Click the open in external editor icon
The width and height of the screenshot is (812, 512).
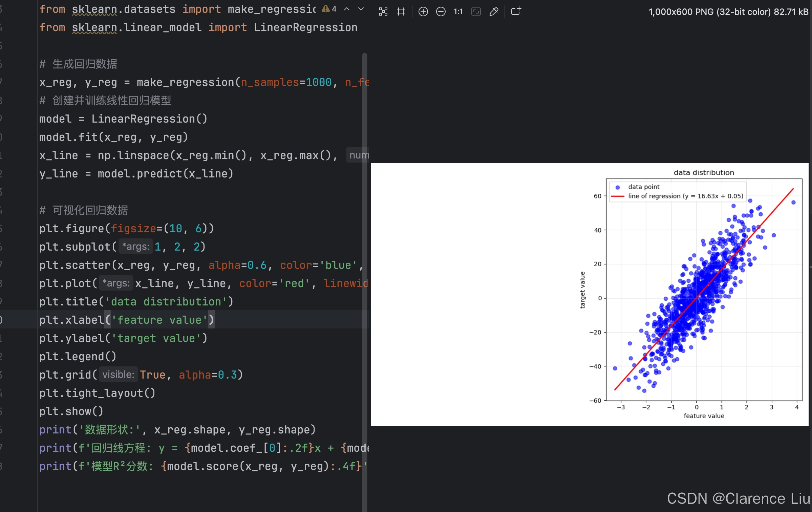(x=516, y=11)
